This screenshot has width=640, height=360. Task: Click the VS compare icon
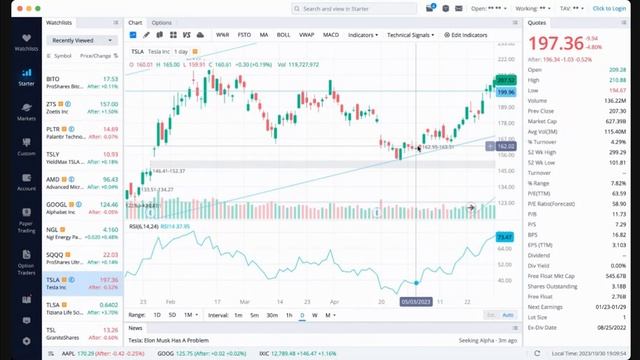pos(187,35)
